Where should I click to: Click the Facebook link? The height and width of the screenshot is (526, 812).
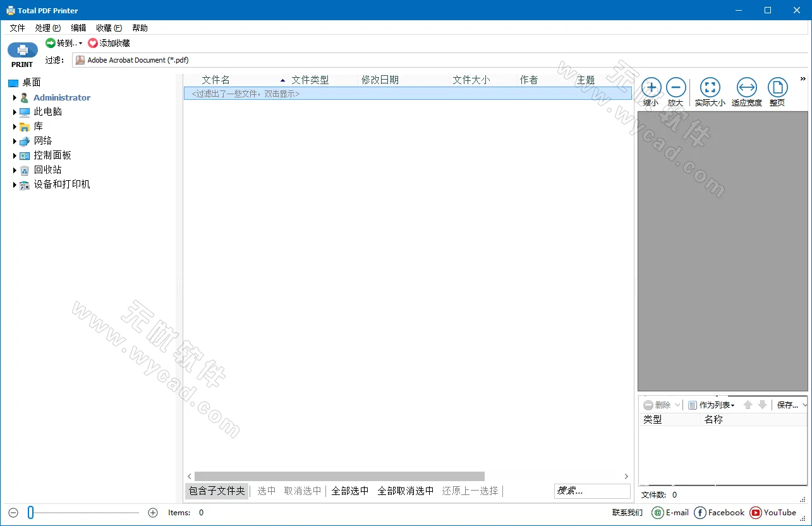[x=719, y=513]
